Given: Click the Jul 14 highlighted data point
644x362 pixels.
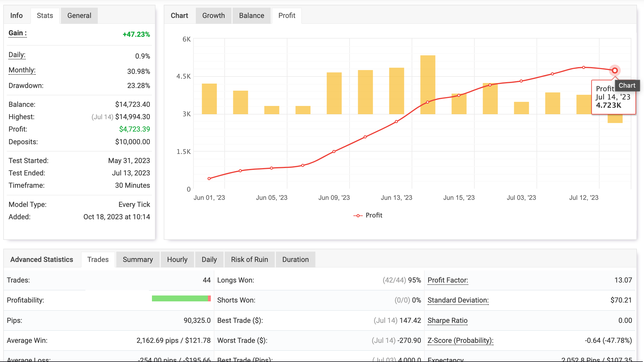Looking at the screenshot, I should click(x=615, y=71).
